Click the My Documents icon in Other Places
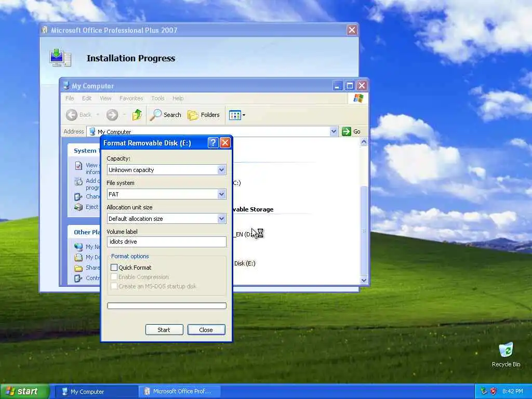 click(x=78, y=257)
